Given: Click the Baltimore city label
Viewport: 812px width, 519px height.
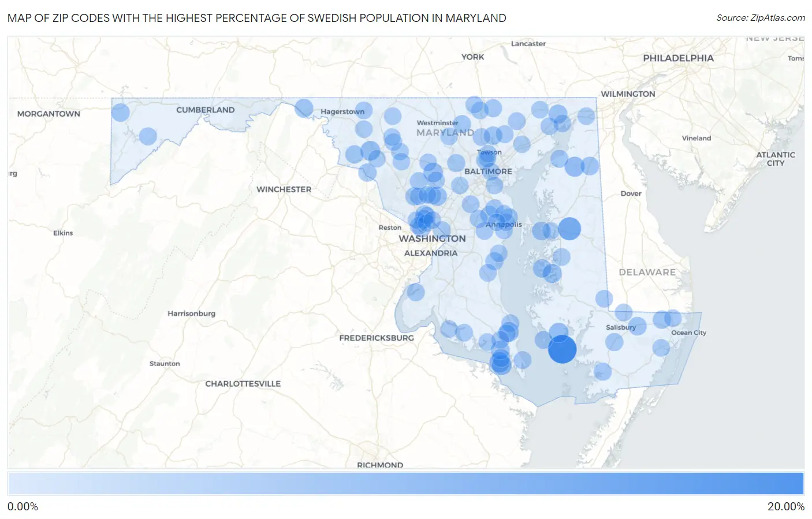Looking at the screenshot, I should click(x=488, y=171).
